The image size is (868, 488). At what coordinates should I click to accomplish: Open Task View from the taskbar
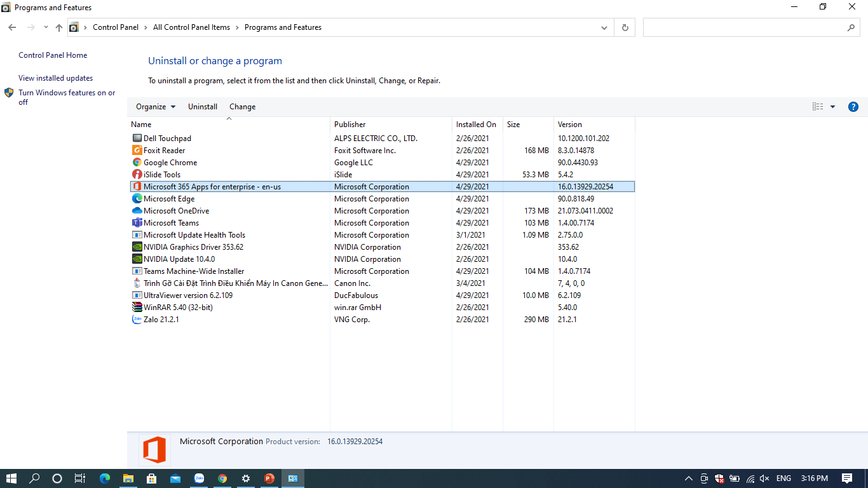coord(80,478)
